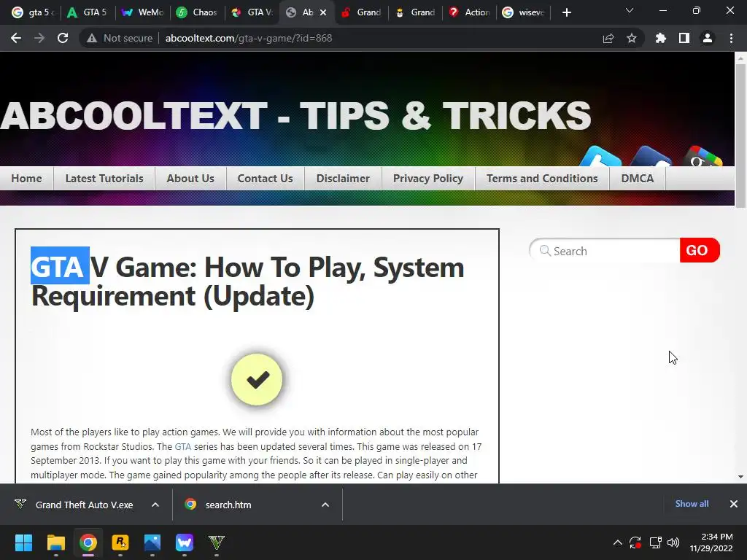This screenshot has width=747, height=560.
Task: Click the scrollbar down arrow
Action: tap(740, 477)
